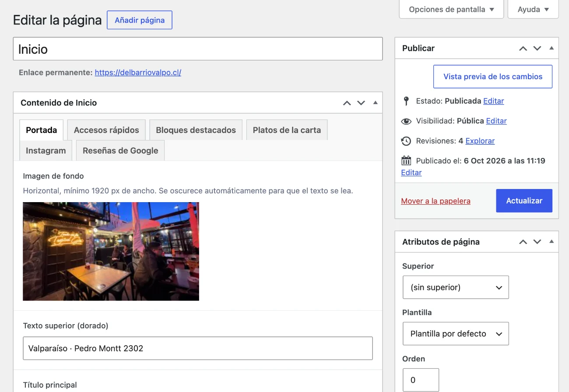Open the Superior parent page dropdown
The image size is (569, 392).
456,287
